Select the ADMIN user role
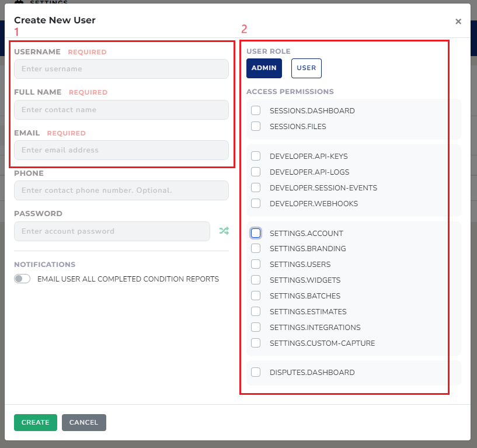The image size is (477, 448). click(x=264, y=68)
